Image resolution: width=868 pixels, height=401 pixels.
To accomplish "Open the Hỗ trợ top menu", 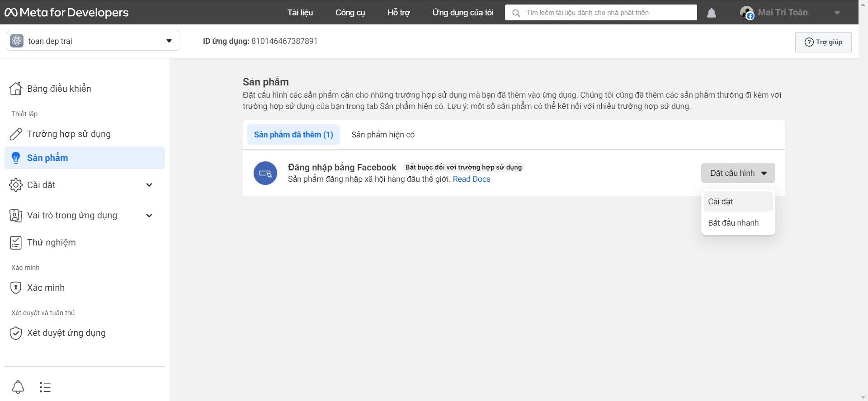I will 399,13.
